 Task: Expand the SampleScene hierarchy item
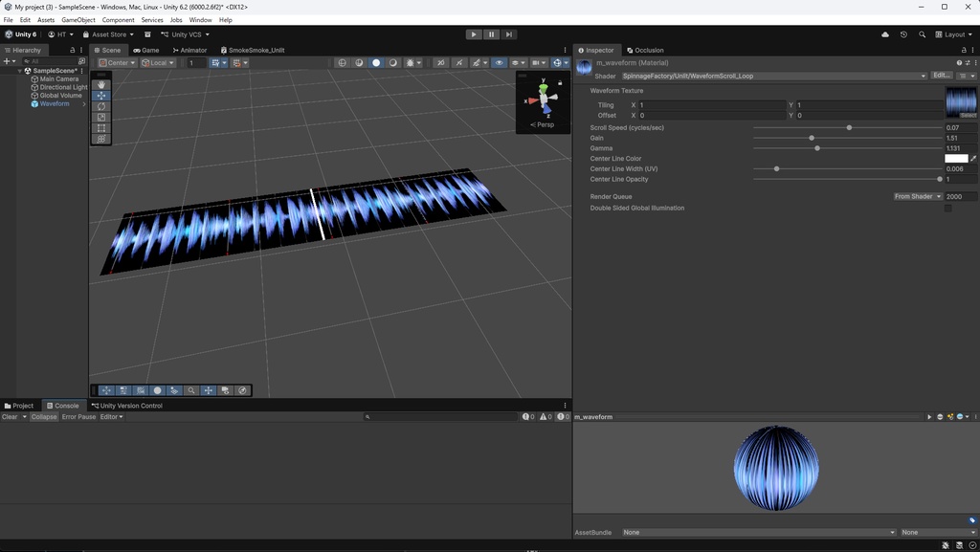(x=19, y=70)
